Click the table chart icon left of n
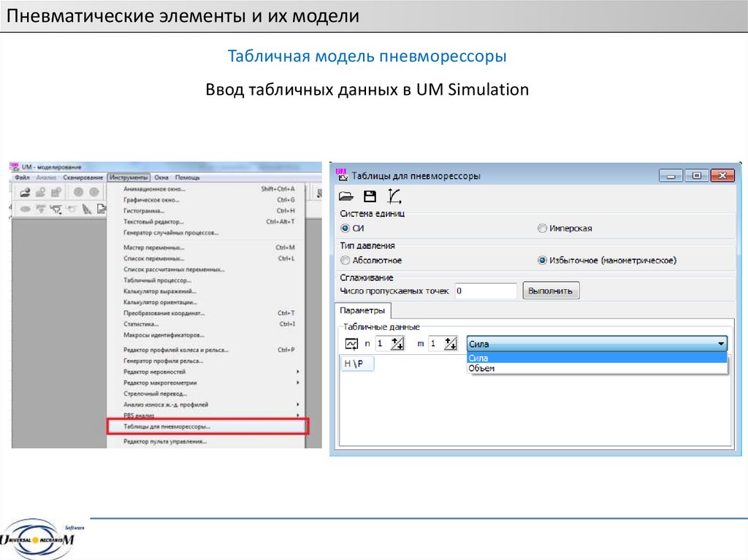The image size is (748, 560). click(352, 344)
